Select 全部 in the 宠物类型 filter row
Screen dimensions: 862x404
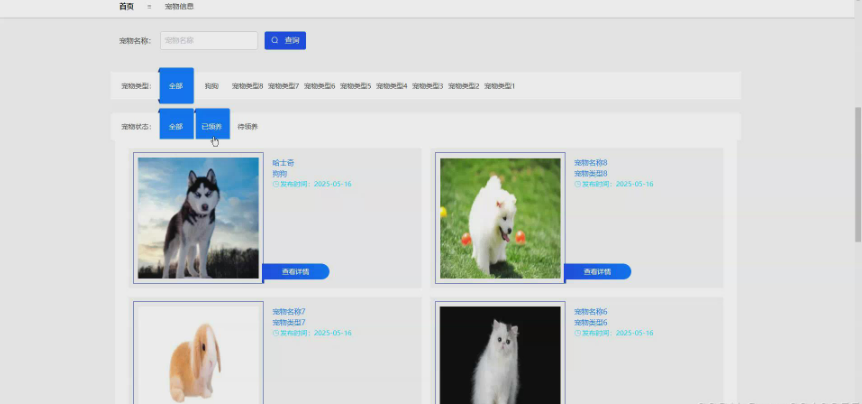pos(176,86)
